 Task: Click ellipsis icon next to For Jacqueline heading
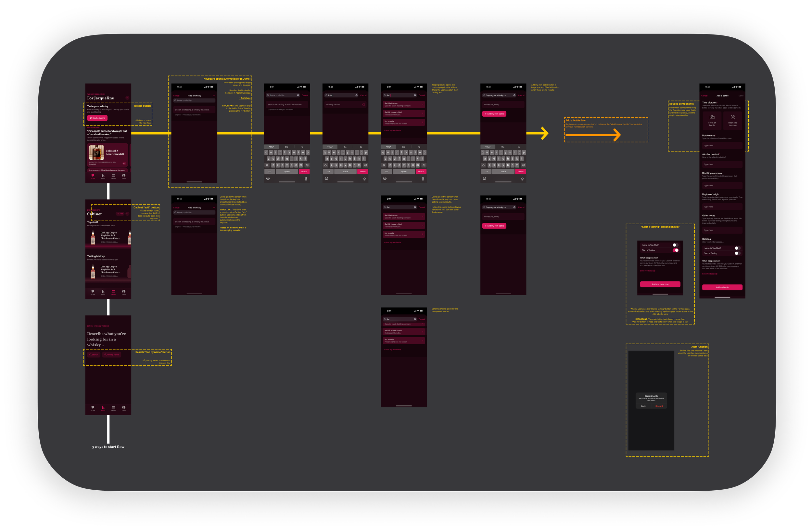127,98
